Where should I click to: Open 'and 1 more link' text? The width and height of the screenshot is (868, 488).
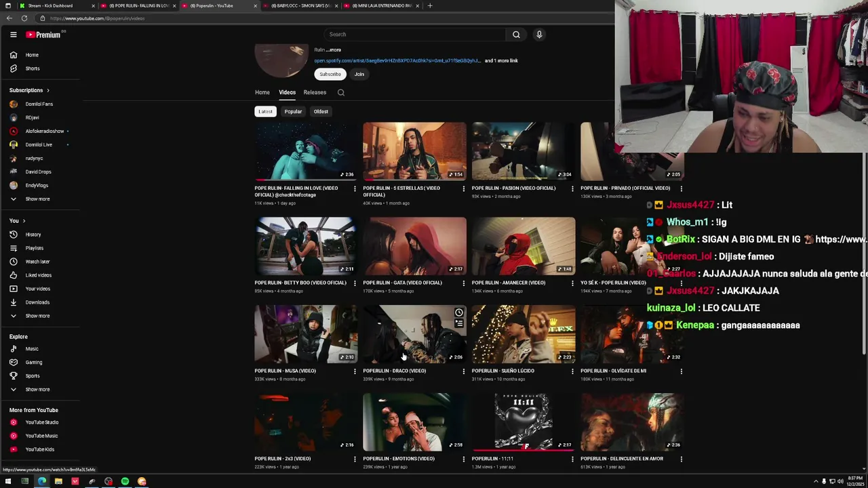point(501,61)
